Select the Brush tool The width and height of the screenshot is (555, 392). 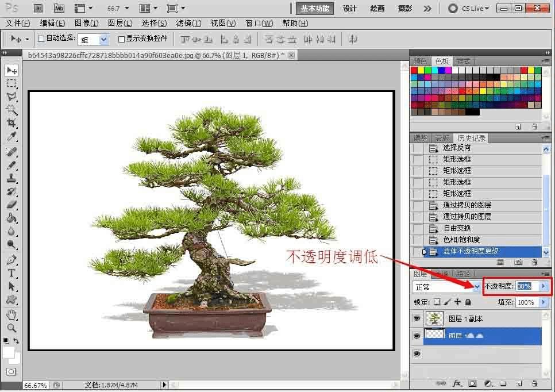11,165
